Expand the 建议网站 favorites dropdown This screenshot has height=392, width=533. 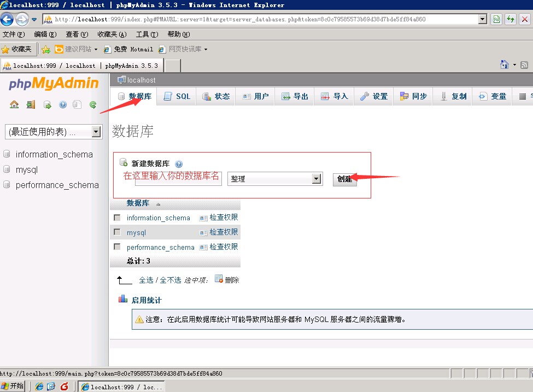point(96,50)
